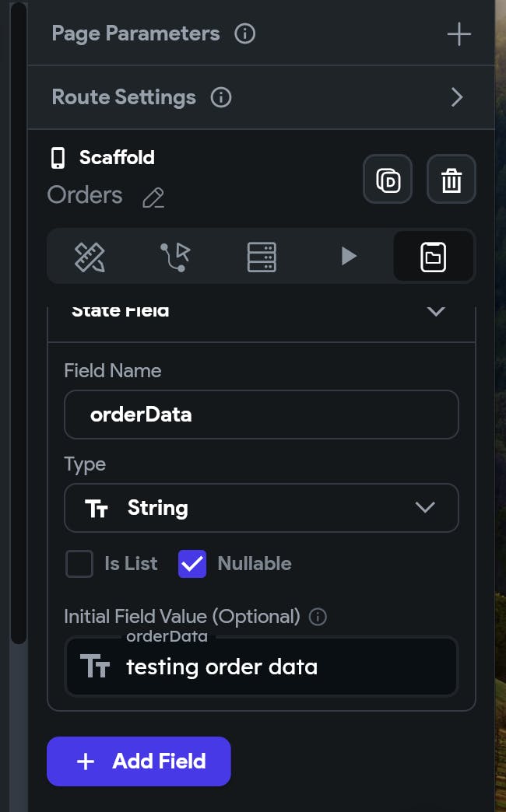Uncheck the Nullable checkbox
The image size is (506, 812).
click(192, 564)
